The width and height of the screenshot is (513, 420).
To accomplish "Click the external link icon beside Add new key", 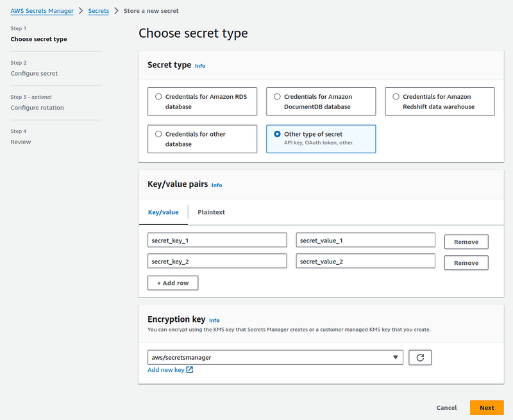I will [x=190, y=369].
